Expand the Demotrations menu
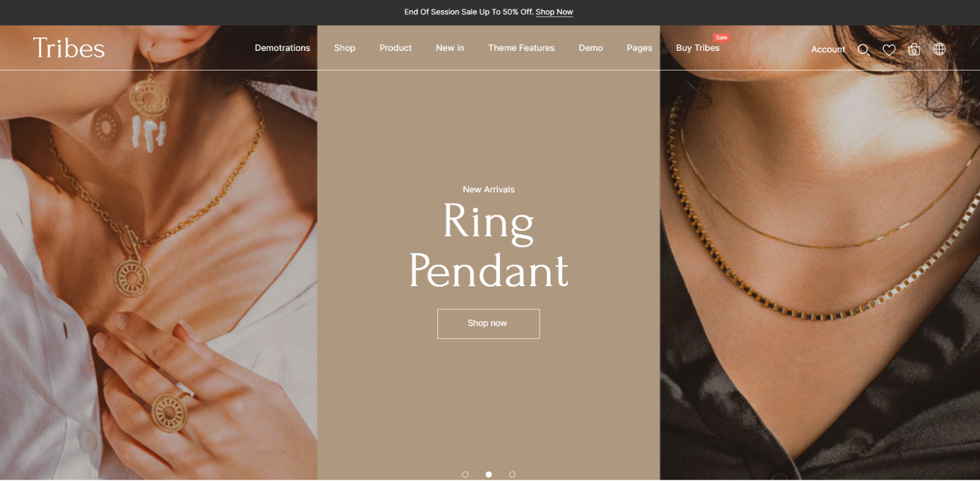Image resolution: width=980 pixels, height=481 pixels. click(282, 48)
